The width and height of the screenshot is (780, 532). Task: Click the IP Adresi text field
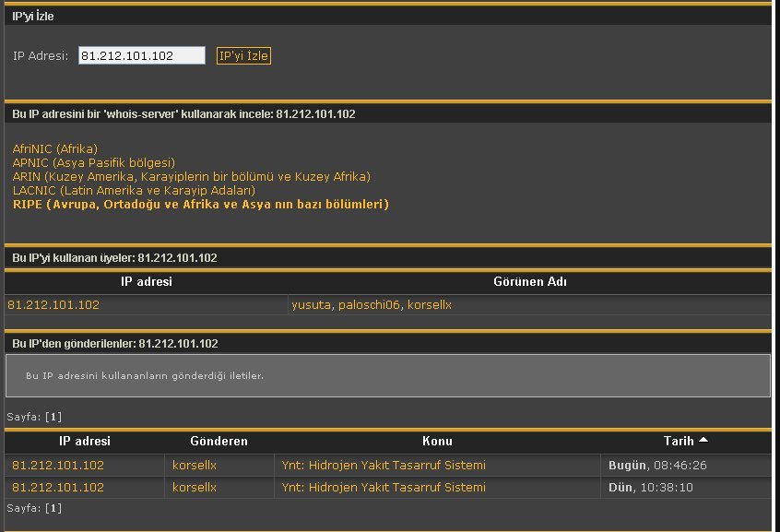click(x=141, y=56)
